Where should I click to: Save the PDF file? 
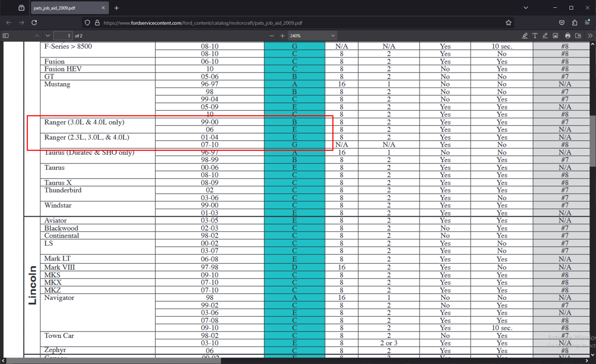pos(578,36)
